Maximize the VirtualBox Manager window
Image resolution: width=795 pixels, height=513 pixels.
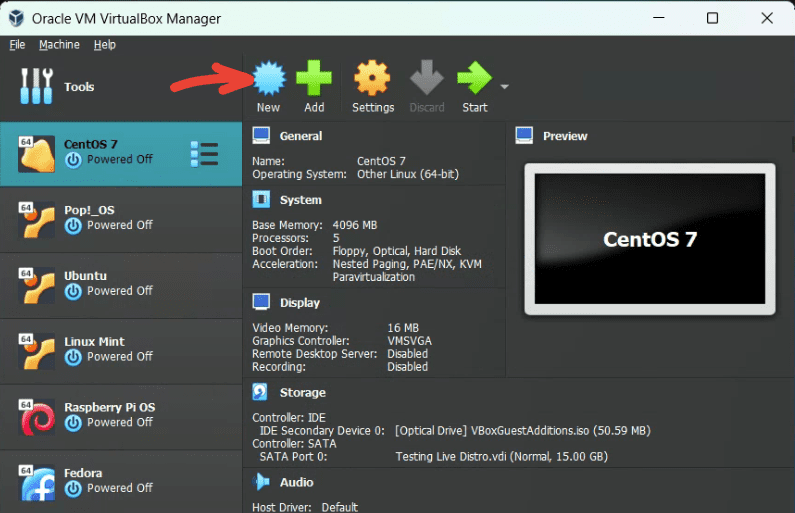pyautogui.click(x=712, y=18)
